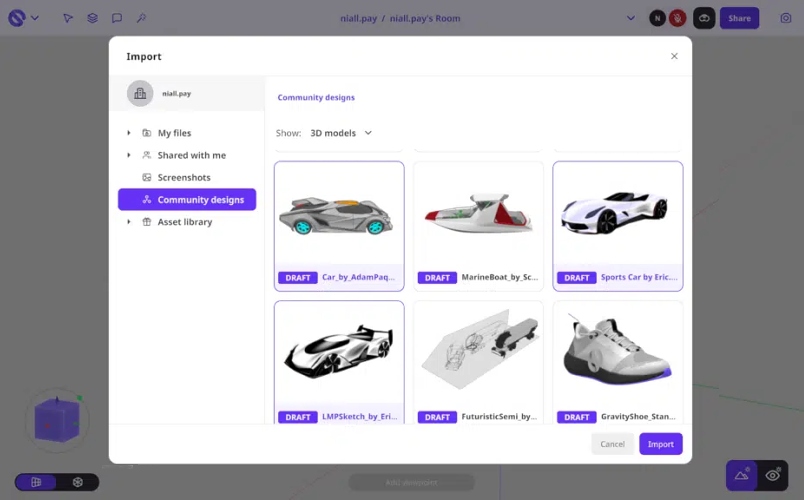The height and width of the screenshot is (500, 804).
Task: Click the niall.pay organization avatar
Action: (x=140, y=93)
